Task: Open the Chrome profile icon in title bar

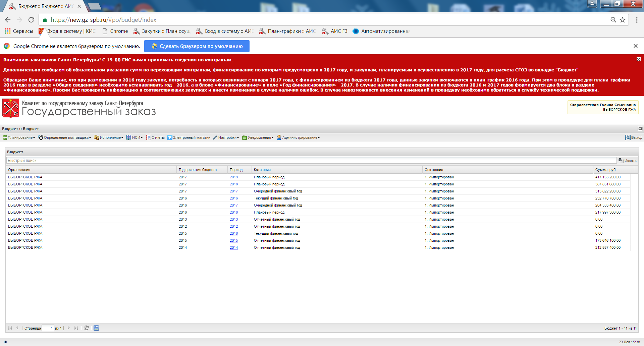Action: [x=592, y=4]
